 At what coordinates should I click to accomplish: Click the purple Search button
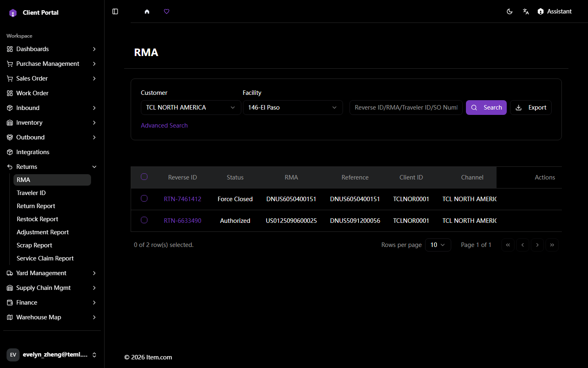486,108
